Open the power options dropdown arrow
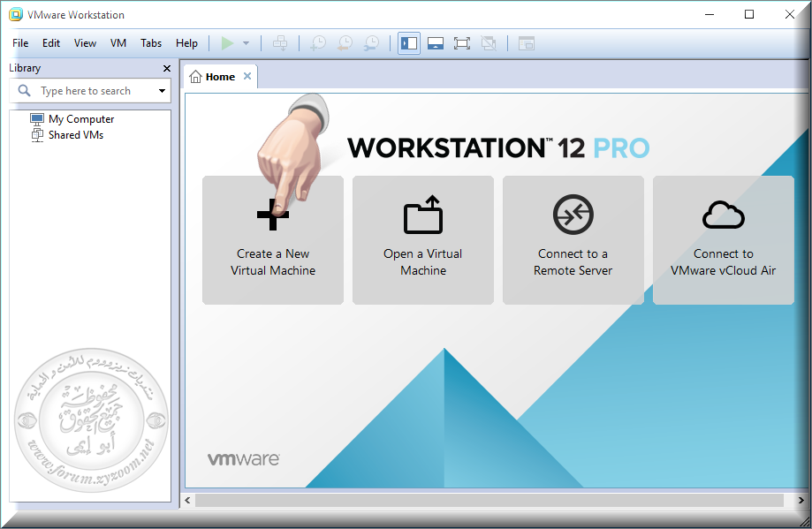Image resolution: width=812 pixels, height=529 pixels. pos(246,43)
